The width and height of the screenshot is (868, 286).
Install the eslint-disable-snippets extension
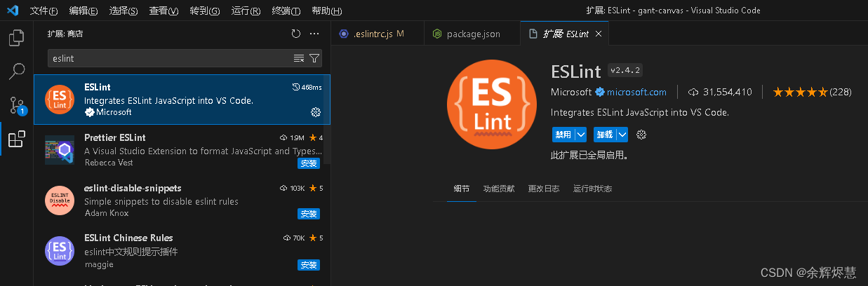(309, 214)
